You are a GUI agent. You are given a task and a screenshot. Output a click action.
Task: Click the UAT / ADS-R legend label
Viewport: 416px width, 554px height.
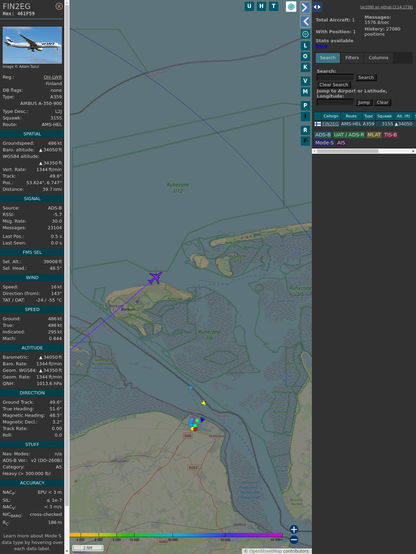(349, 135)
